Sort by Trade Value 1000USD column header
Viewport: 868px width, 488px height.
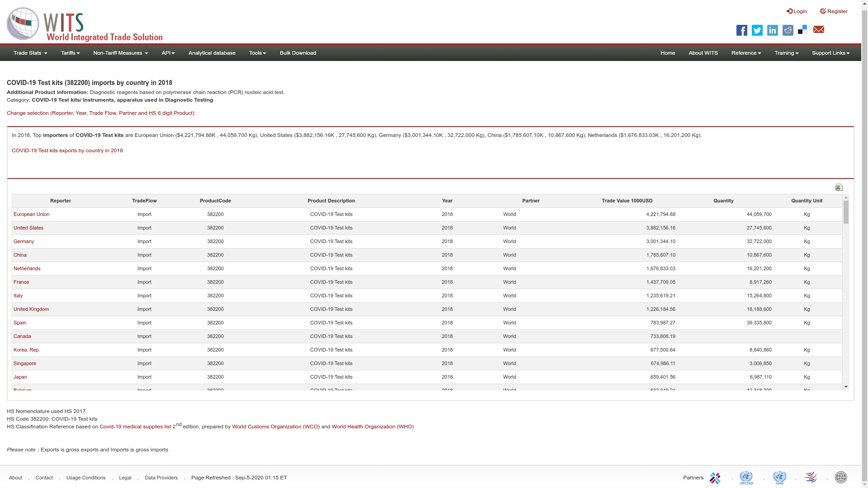pos(627,201)
